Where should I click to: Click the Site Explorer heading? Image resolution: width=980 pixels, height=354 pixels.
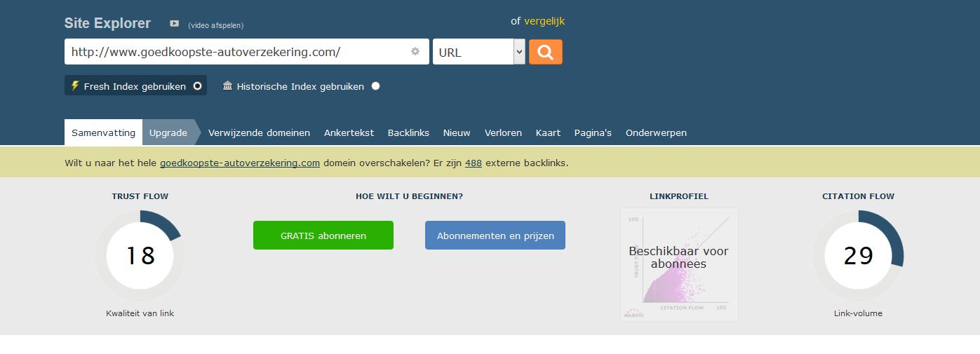[107, 23]
